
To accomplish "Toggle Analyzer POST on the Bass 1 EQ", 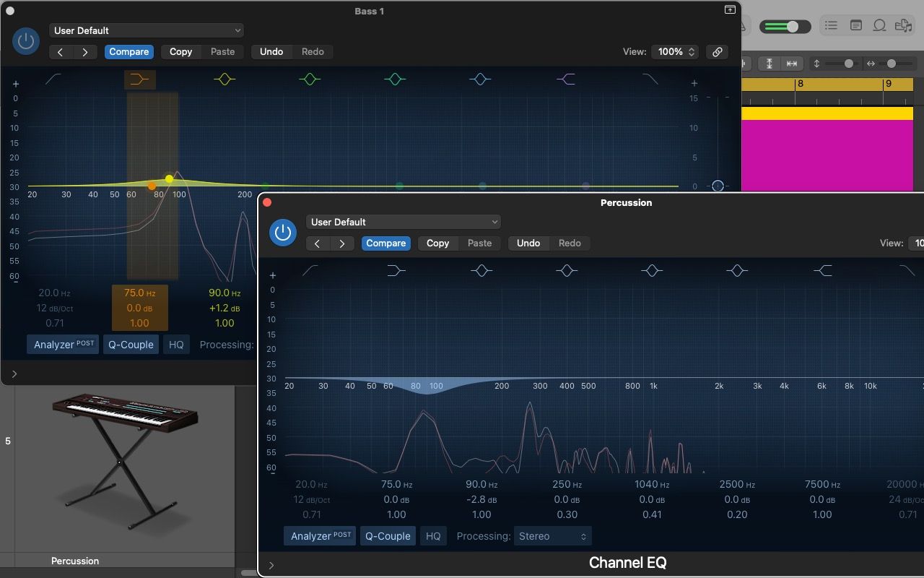I will point(62,345).
